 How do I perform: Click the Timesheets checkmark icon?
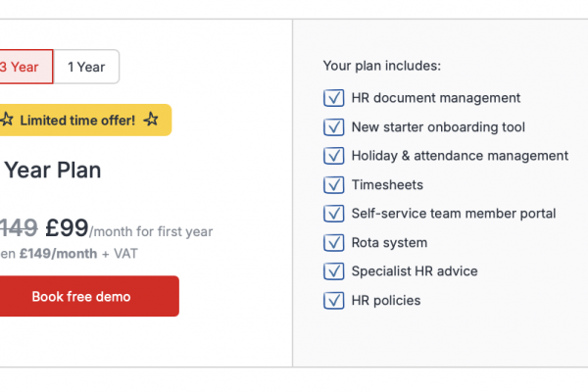334,185
